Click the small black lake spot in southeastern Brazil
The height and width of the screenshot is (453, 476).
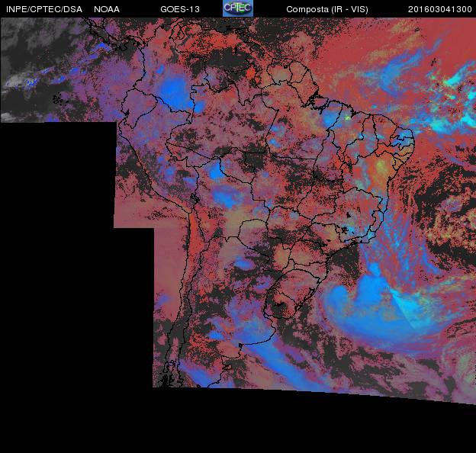point(349,230)
